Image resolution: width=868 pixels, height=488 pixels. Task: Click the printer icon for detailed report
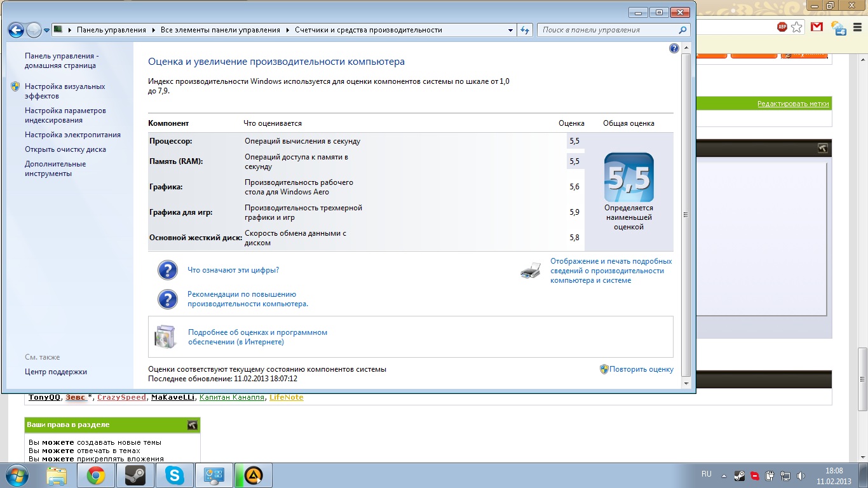530,271
